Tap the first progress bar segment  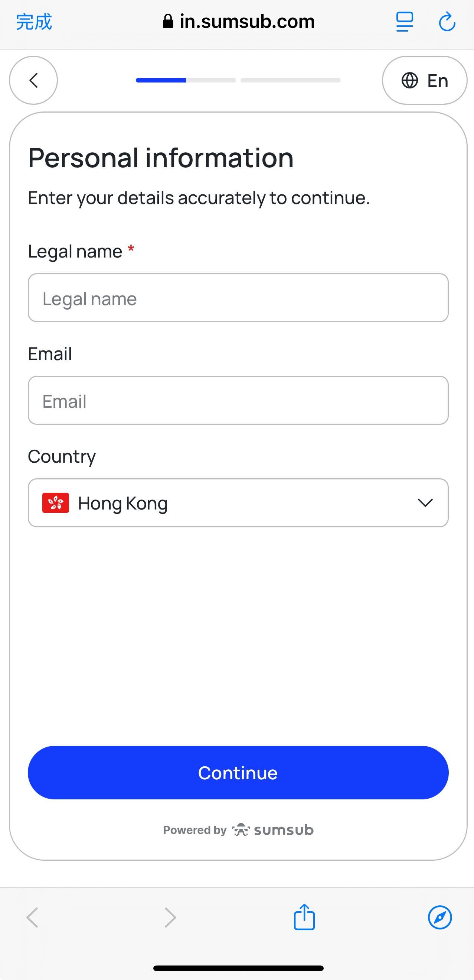[186, 80]
